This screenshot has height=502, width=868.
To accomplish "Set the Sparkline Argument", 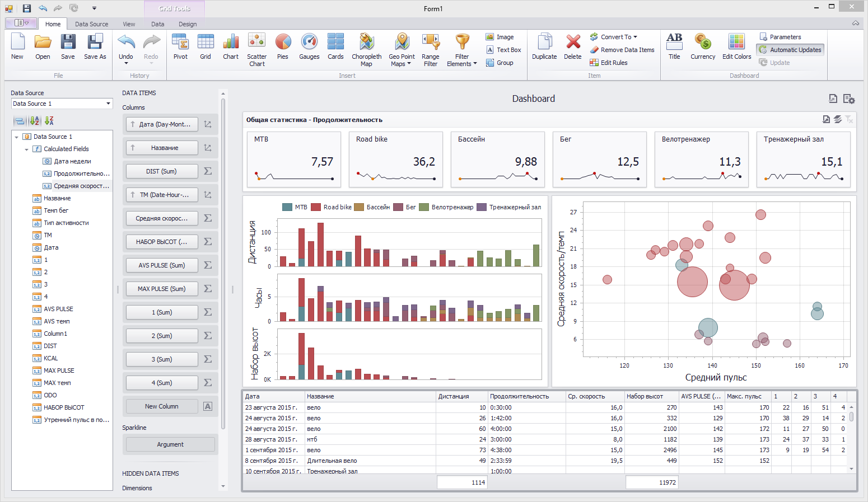I will 170,444.
